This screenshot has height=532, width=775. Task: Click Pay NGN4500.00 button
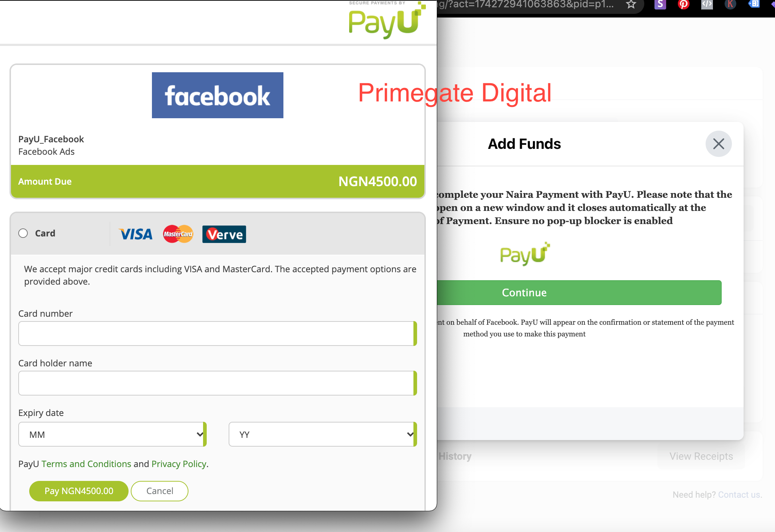click(x=78, y=491)
